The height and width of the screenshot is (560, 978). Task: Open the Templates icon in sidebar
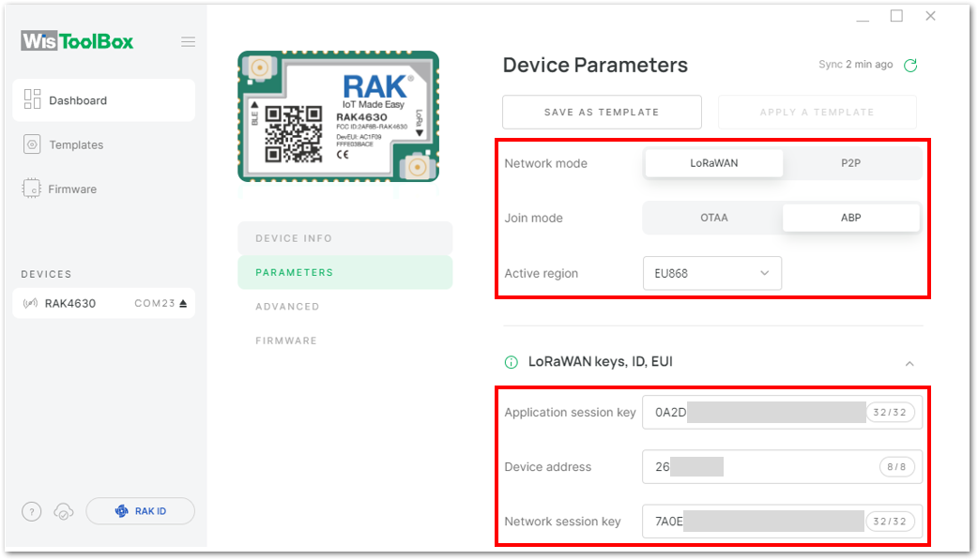click(32, 144)
